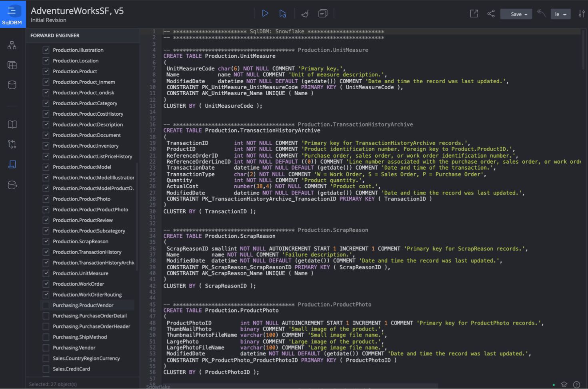Uncheck Production.ScrapReason checkbox

[x=46, y=241]
